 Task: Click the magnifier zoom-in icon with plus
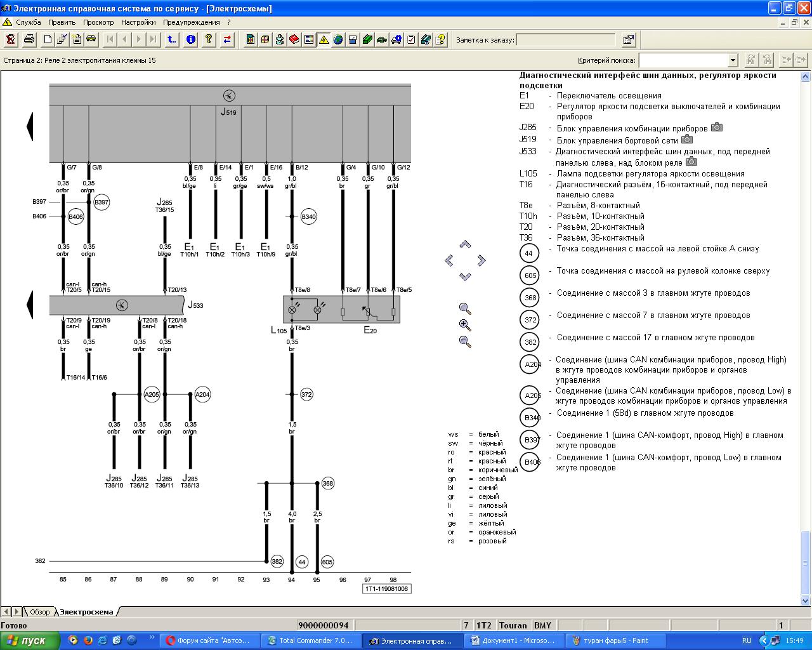[465, 325]
